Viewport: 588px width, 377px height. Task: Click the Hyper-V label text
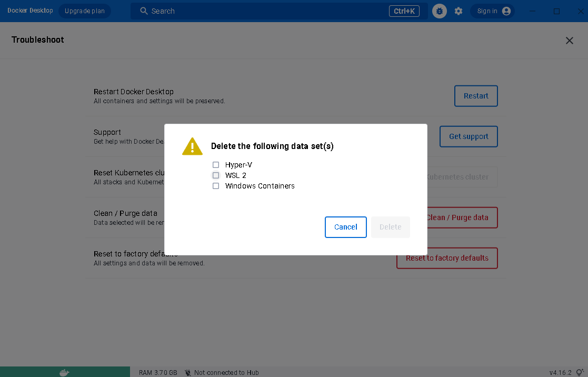238,165
